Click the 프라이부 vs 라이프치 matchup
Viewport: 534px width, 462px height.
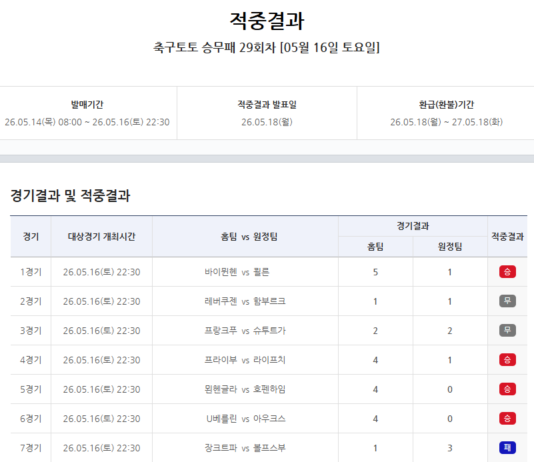coord(245,360)
